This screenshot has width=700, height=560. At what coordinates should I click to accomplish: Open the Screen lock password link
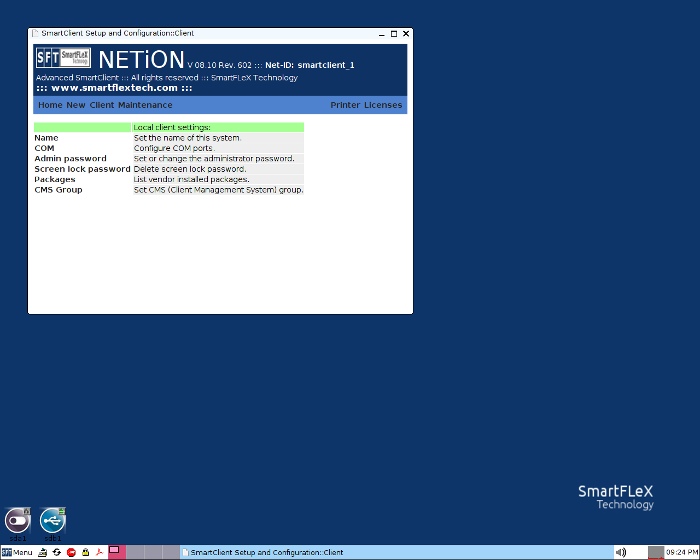tap(82, 169)
